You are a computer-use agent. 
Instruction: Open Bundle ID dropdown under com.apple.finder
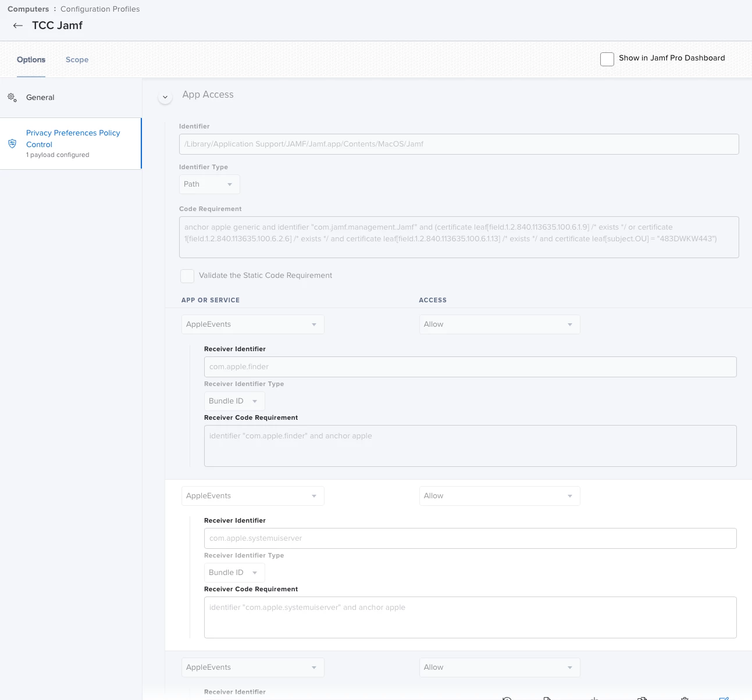234,401
